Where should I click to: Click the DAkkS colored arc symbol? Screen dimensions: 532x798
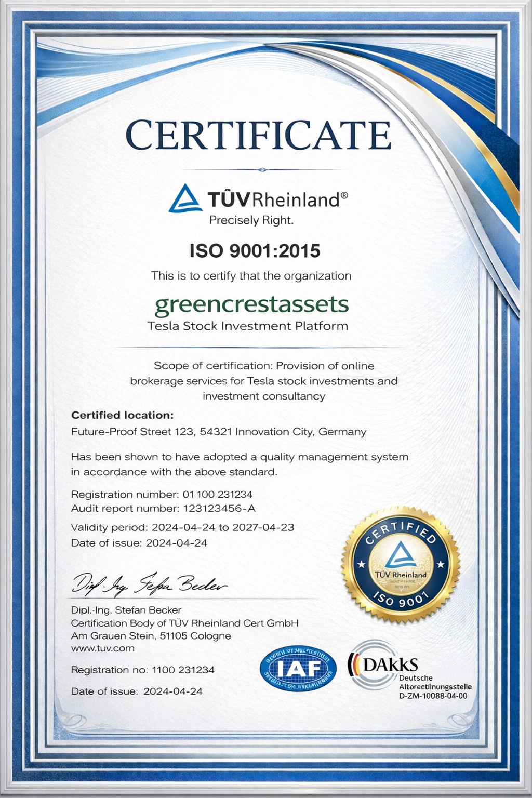tap(354, 663)
